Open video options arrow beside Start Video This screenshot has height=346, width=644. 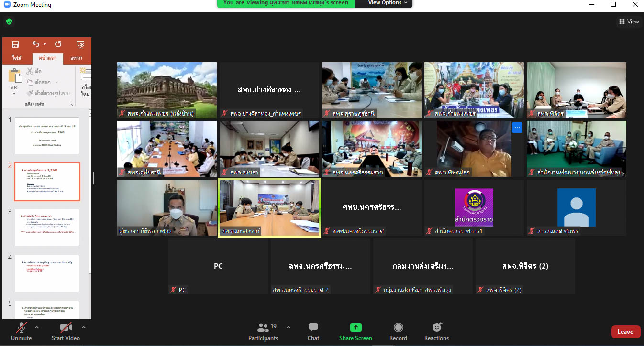[84, 327]
